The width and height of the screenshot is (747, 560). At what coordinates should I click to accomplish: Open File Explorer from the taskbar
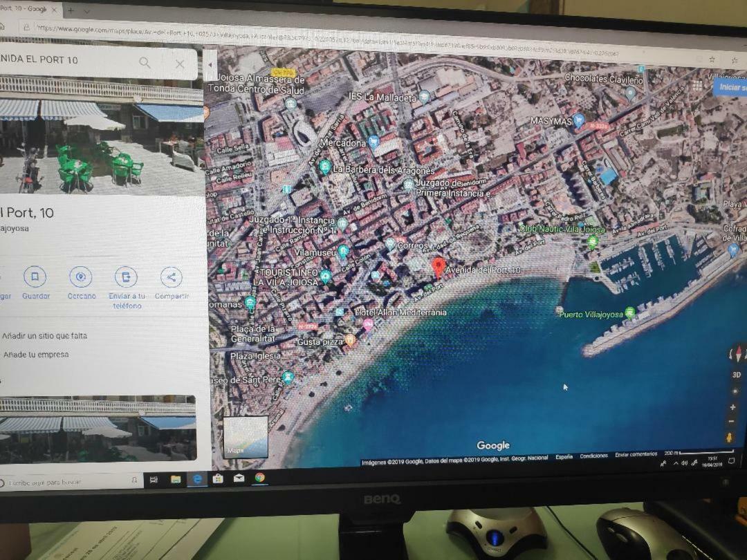[176, 479]
